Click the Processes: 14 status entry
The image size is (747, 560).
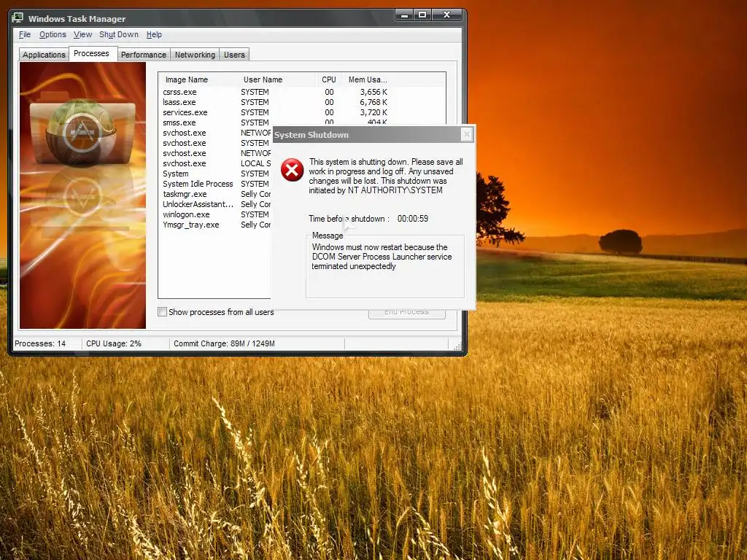41,343
